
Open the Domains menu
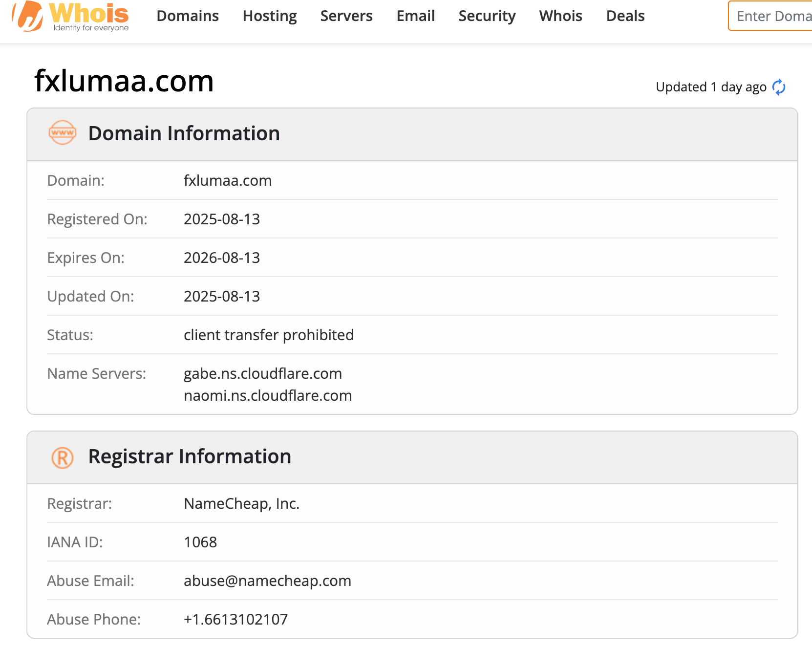click(x=188, y=16)
